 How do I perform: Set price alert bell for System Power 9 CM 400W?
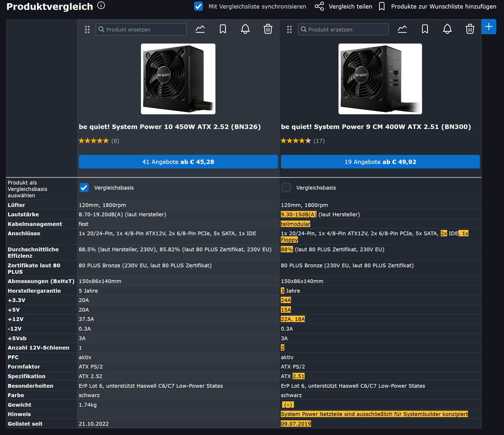pyautogui.click(x=447, y=29)
